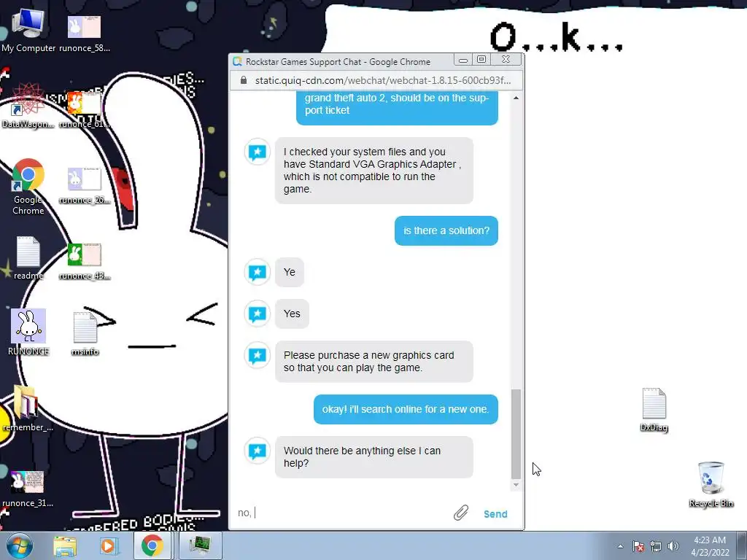This screenshot has height=560, width=747.
Task: Send the chat message
Action: [495, 514]
